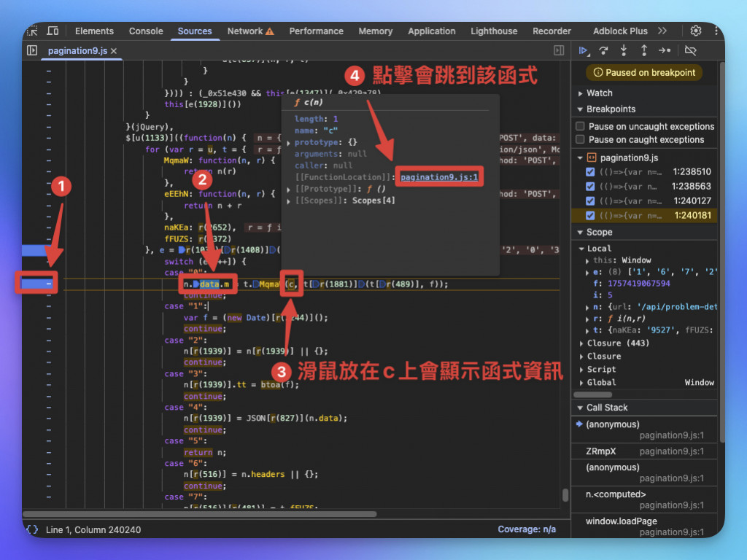The height and width of the screenshot is (560, 747).
Task: Expand [[Scopes]] in function tooltip
Action: [289, 201]
